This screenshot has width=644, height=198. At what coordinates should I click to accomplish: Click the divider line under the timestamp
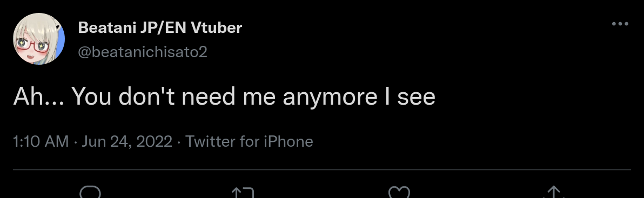tap(322, 169)
